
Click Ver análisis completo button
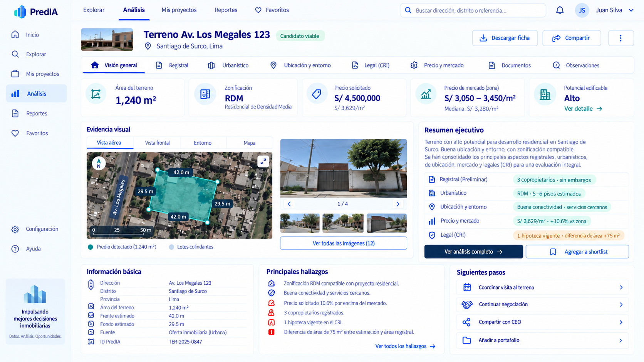(473, 252)
